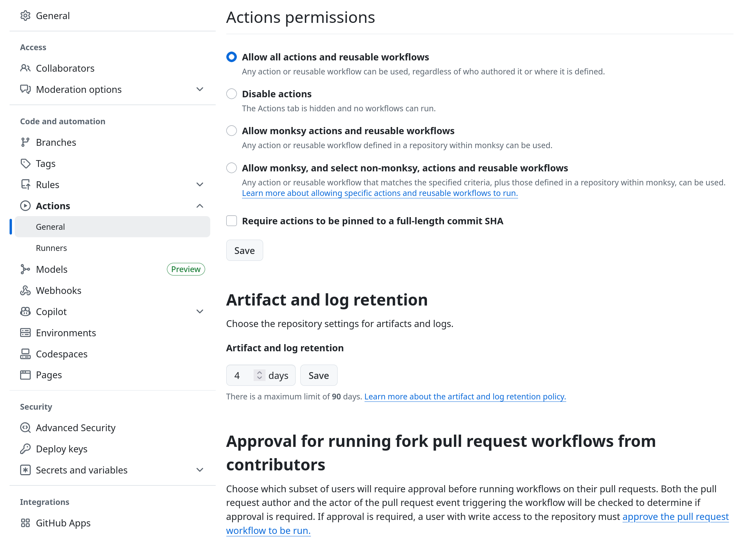Open the Runners settings page
The width and height of the screenshot is (756, 537).
[x=52, y=248]
